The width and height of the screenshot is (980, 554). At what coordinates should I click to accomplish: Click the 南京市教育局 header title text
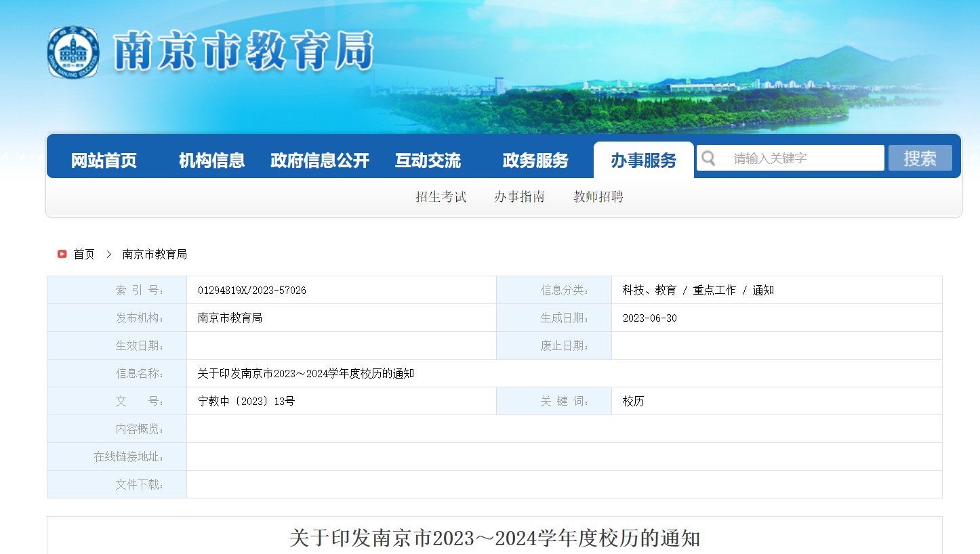[x=243, y=51]
